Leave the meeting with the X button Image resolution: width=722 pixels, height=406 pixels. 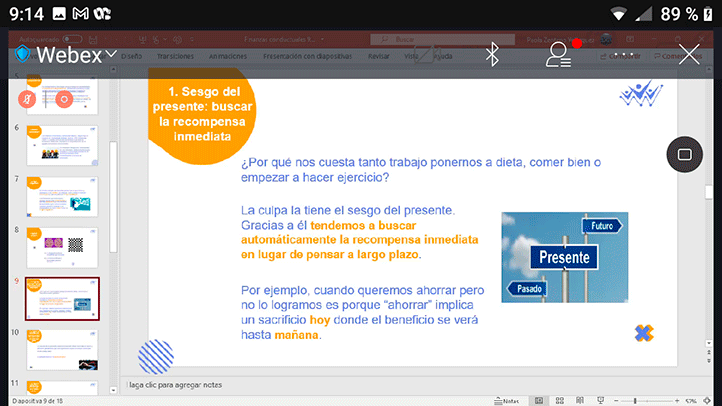(x=689, y=55)
